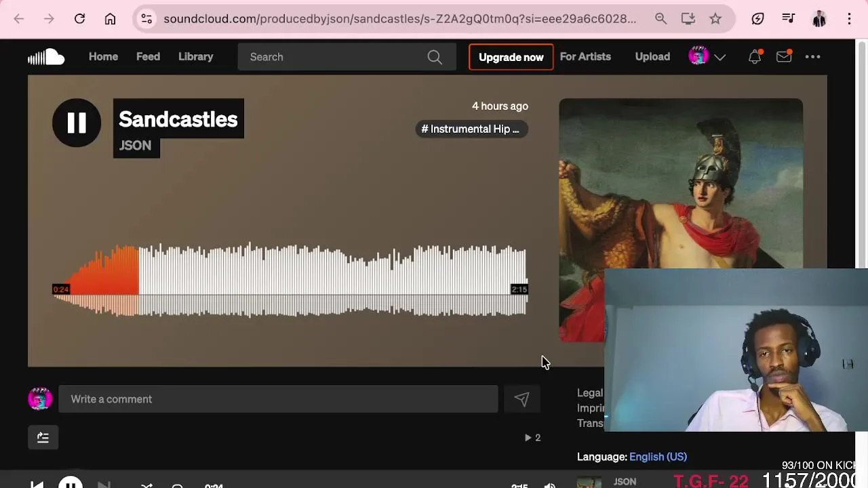Open the Library tab
The width and height of the screenshot is (868, 488).
coord(195,57)
